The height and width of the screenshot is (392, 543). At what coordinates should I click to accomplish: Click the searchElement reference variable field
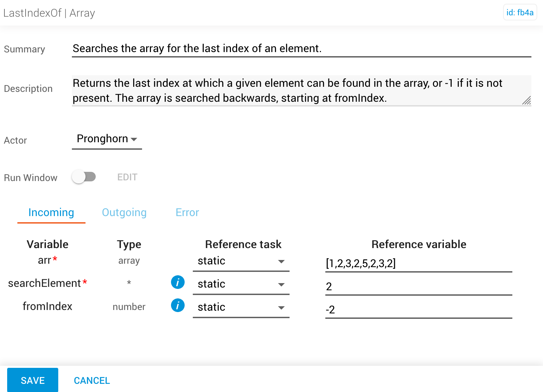tap(419, 287)
